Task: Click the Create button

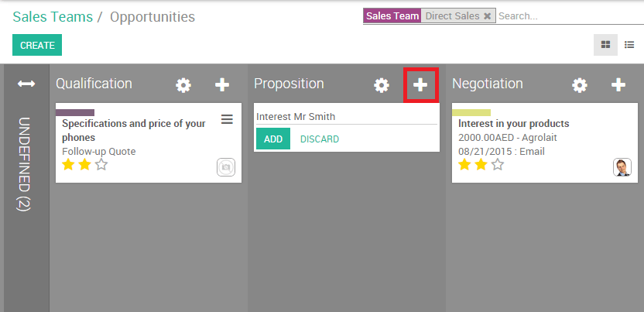Action: pos(37,45)
